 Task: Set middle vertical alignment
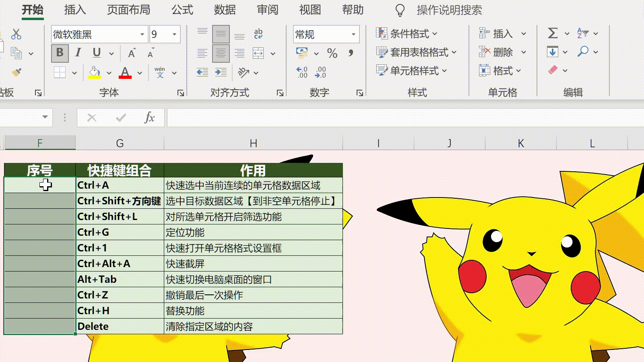tap(221, 34)
